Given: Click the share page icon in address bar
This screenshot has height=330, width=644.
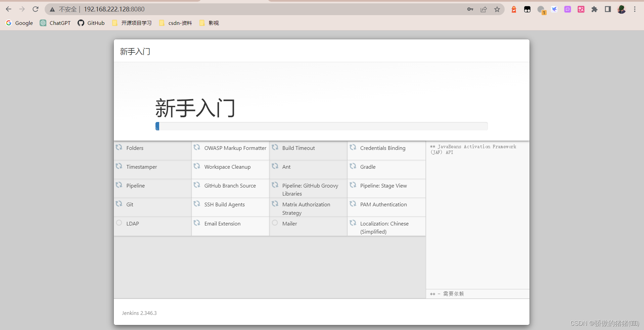Looking at the screenshot, I should click(484, 9).
